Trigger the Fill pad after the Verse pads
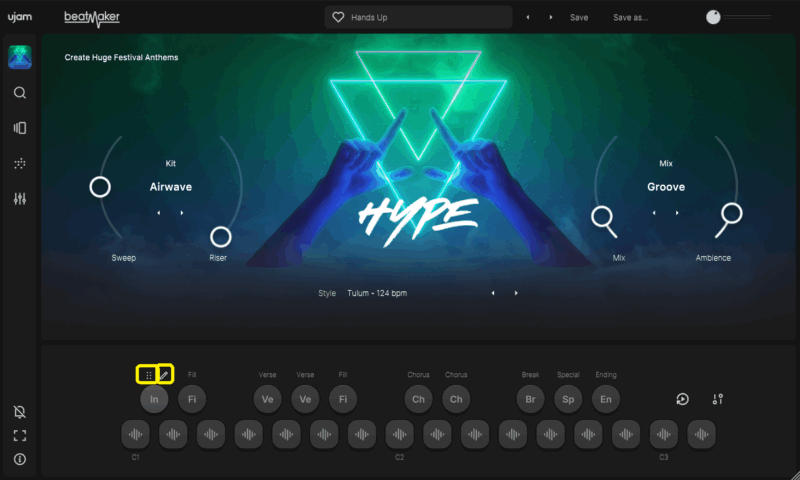 (343, 399)
